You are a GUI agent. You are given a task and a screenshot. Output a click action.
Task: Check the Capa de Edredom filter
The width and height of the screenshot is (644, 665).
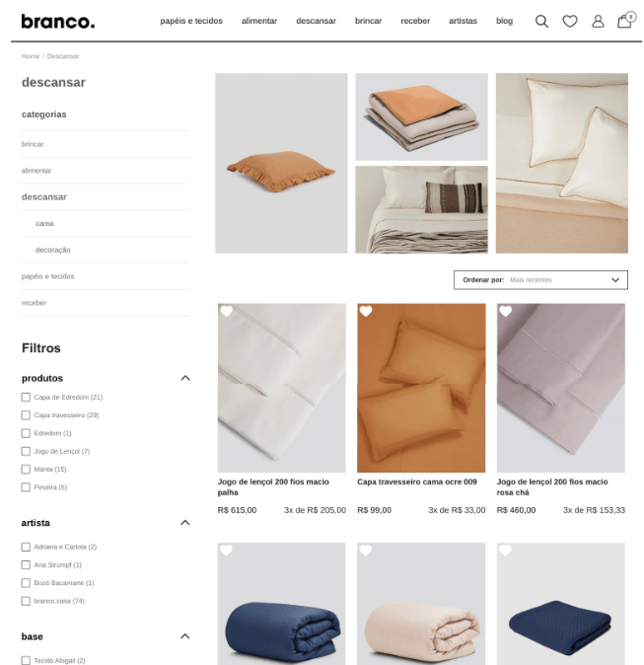[26, 397]
